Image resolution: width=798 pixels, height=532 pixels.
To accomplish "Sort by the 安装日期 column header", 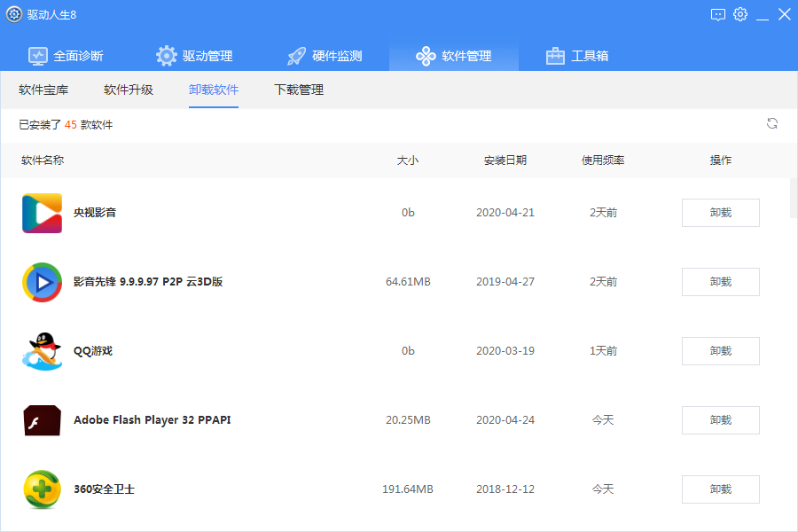I will pos(505,160).
